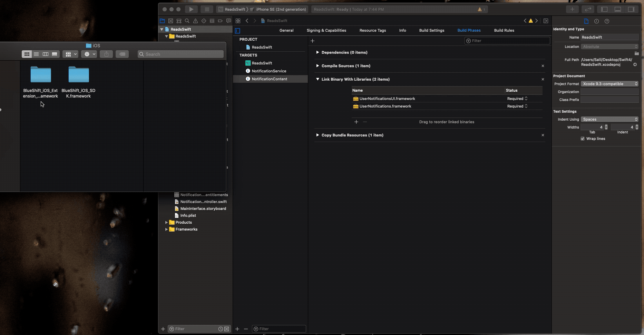Open the Project Format dropdown
This screenshot has width=644, height=335.
[609, 84]
